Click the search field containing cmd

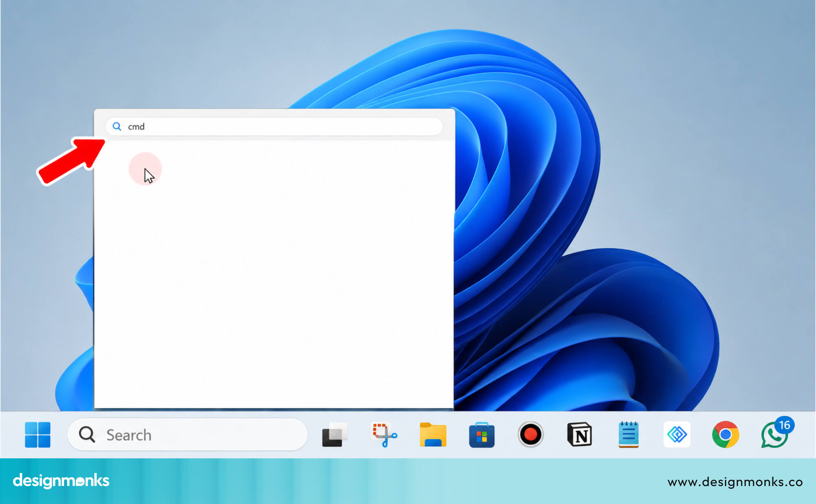pyautogui.click(x=274, y=126)
